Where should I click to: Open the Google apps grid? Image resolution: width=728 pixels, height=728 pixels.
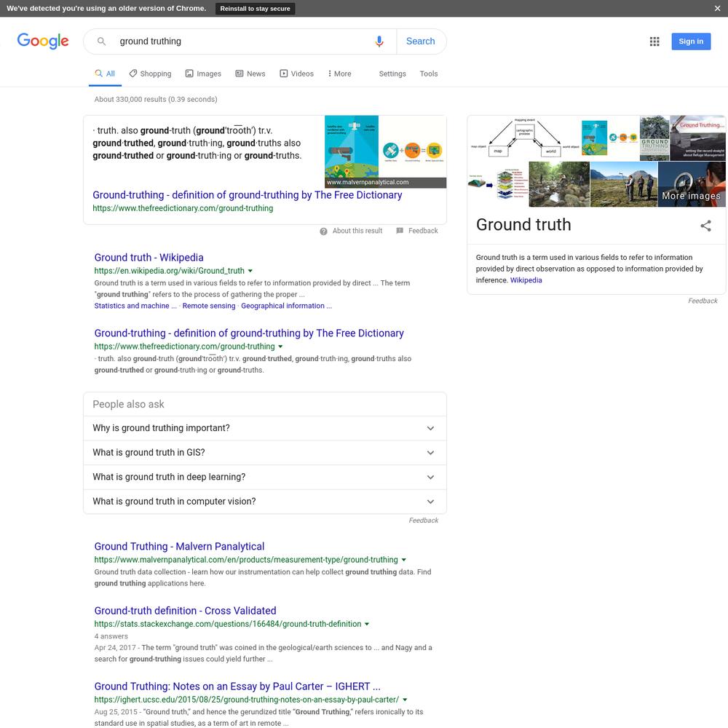tap(654, 41)
